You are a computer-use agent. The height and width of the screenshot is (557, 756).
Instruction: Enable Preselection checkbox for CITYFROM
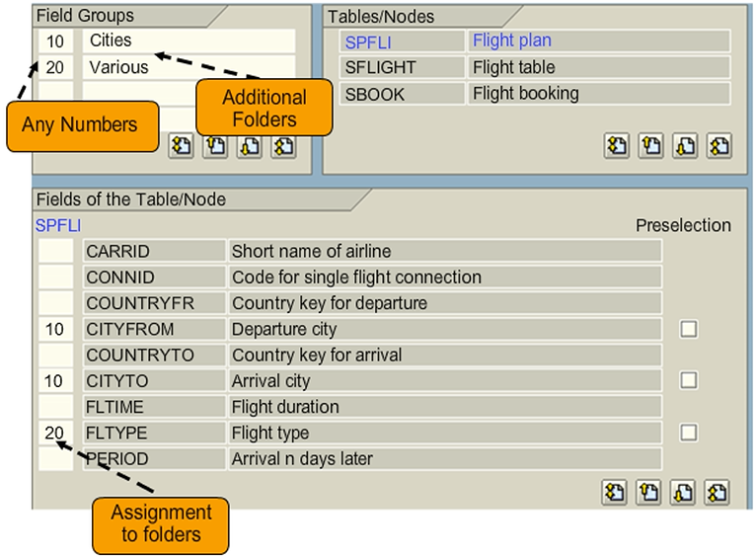(689, 329)
